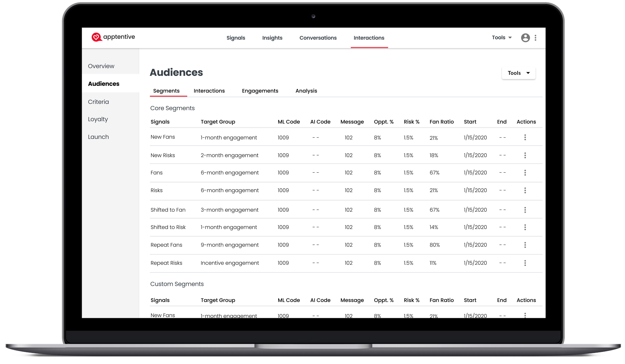Open the top-bar three-dot overflow menu
The height and width of the screenshot is (364, 625).
click(x=536, y=38)
